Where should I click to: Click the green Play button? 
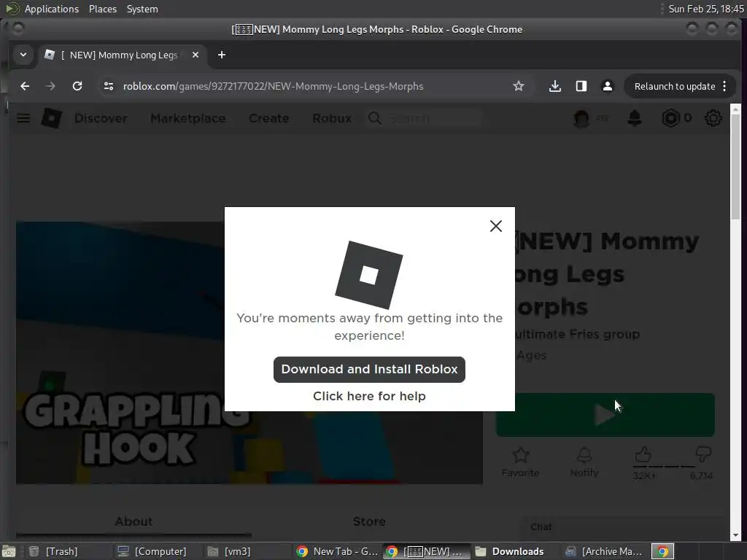point(605,415)
